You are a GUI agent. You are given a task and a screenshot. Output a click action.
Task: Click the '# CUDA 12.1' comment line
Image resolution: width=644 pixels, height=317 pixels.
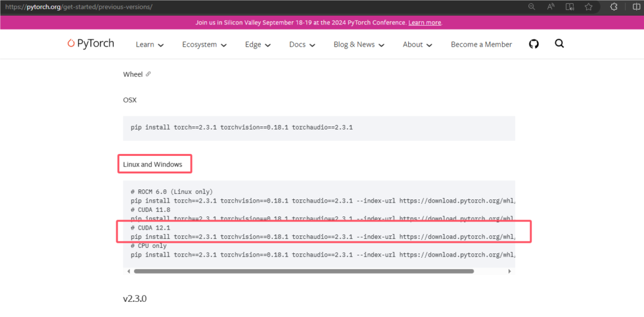(150, 228)
